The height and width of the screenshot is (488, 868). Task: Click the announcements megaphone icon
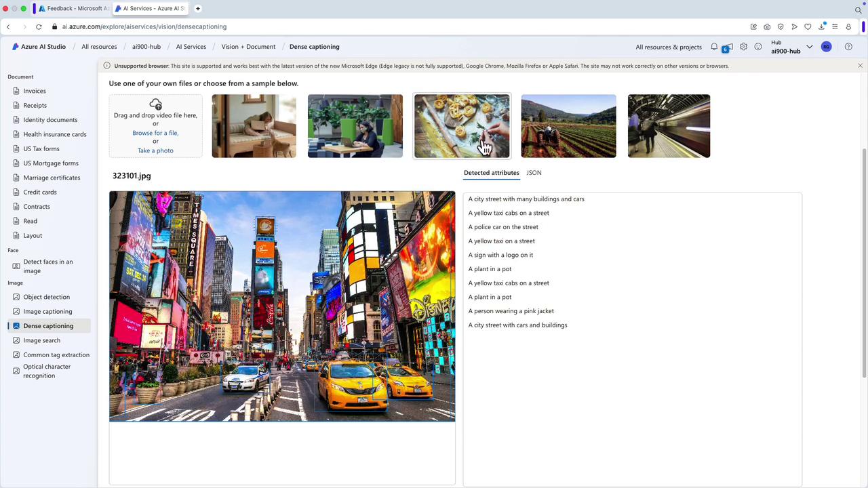coord(728,47)
